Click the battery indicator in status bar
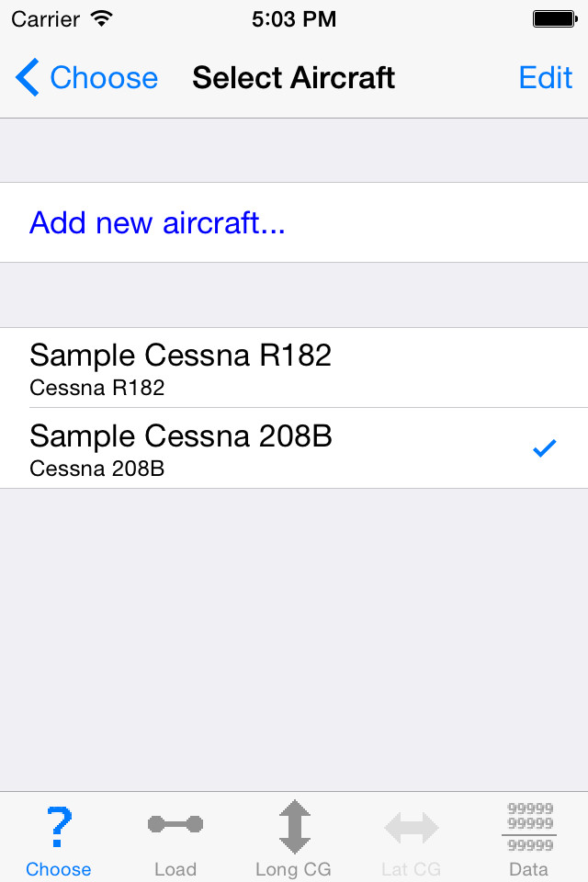This screenshot has width=588, height=882. tap(555, 19)
